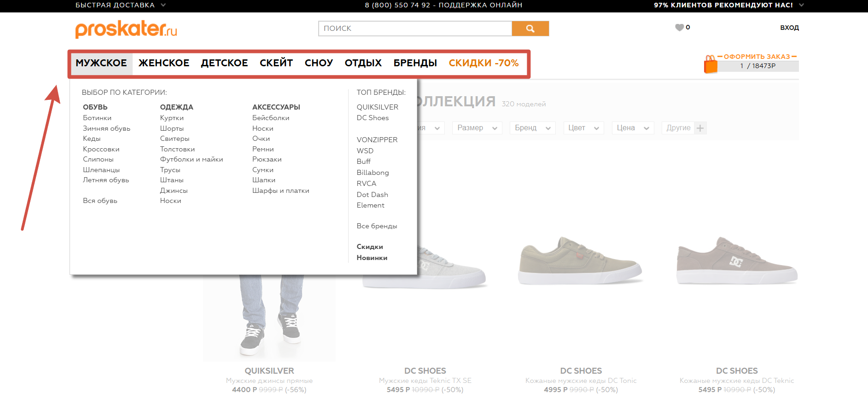Open the Скидки -70% menu tab
The image size is (868, 405).
click(484, 63)
